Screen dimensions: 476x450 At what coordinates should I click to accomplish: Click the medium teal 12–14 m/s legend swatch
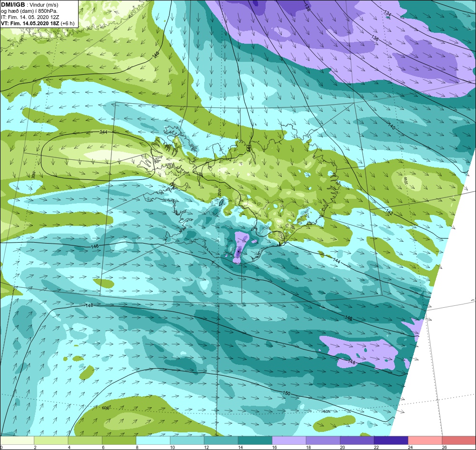pos(221,440)
